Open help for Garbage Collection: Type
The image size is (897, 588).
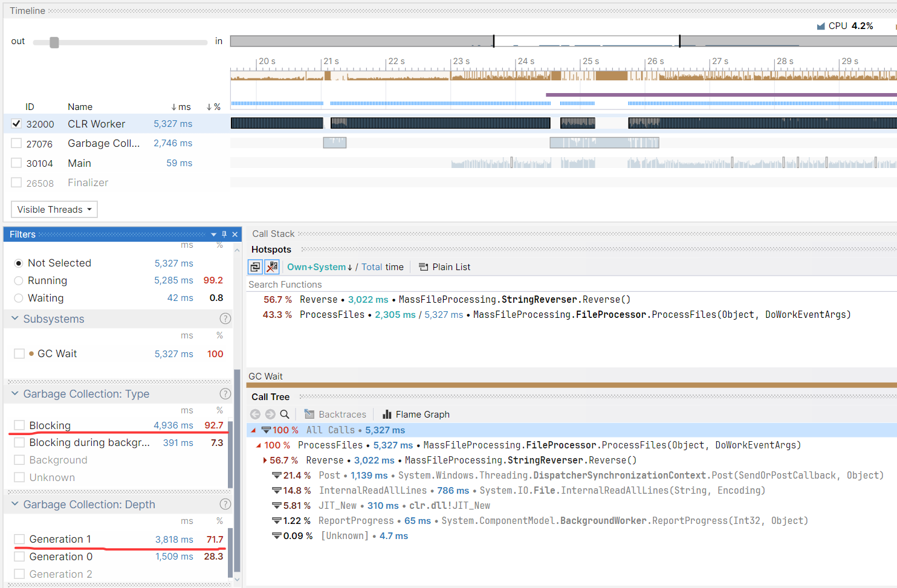(x=225, y=394)
